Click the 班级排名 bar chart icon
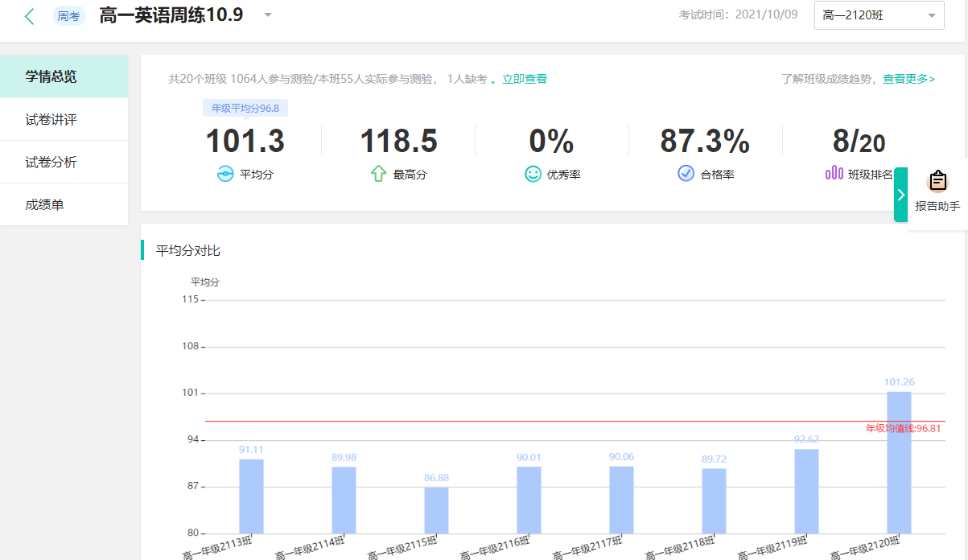Screen dimensions: 968x560 click(x=834, y=173)
